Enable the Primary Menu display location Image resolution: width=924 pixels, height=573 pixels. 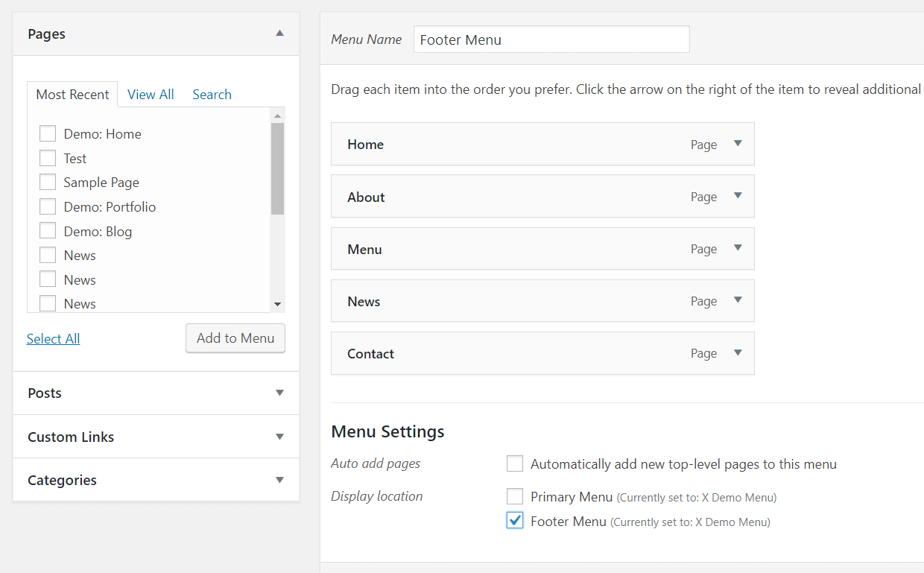[x=515, y=496]
